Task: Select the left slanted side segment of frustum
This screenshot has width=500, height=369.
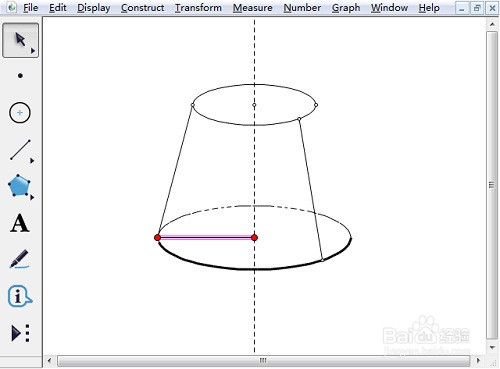Action: pos(175,171)
